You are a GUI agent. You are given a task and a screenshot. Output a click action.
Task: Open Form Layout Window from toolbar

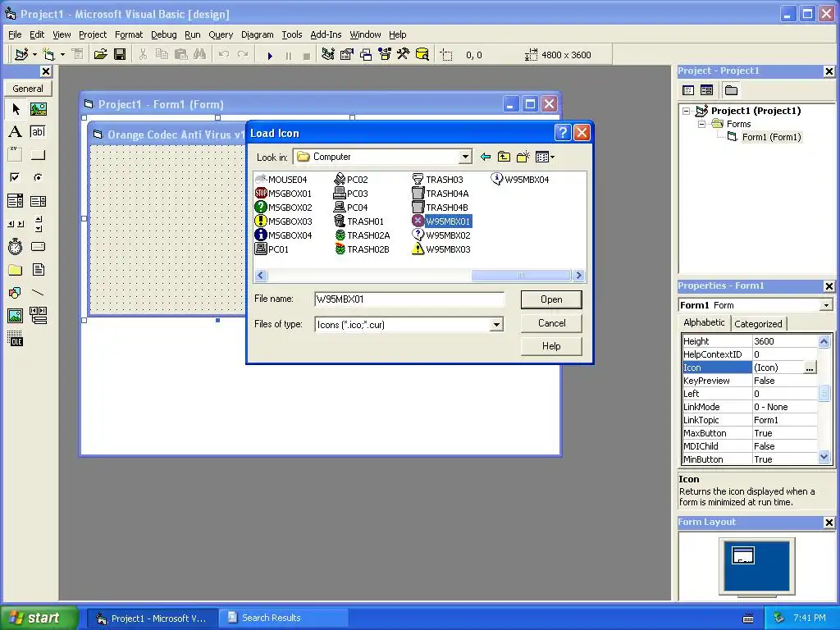366,55
